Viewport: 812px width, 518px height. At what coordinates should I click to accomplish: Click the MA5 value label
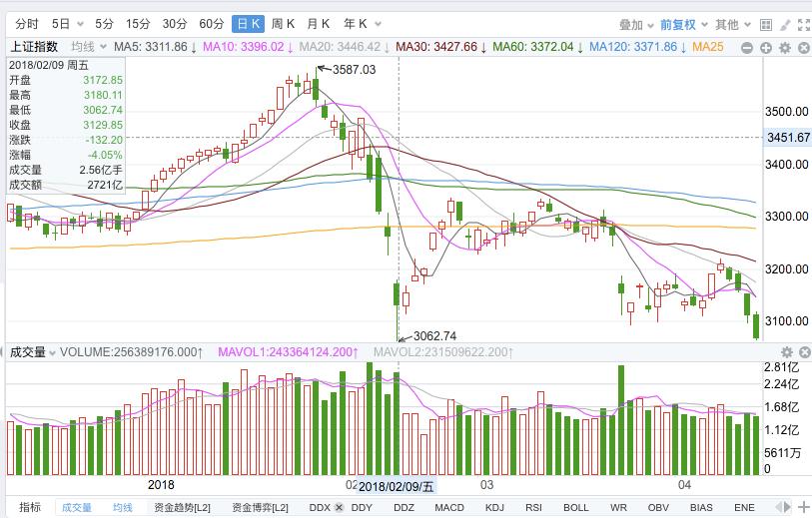click(x=155, y=47)
